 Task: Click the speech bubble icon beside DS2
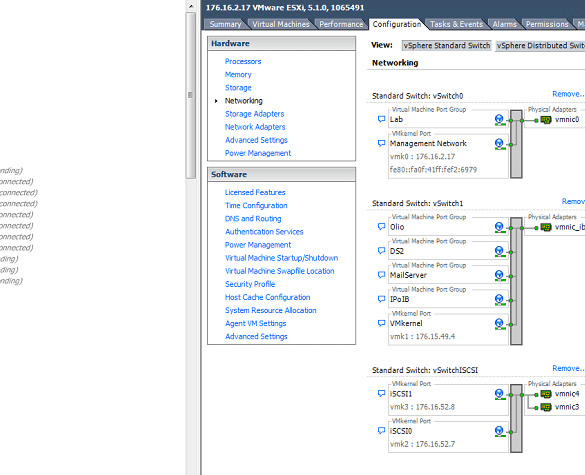tap(381, 251)
